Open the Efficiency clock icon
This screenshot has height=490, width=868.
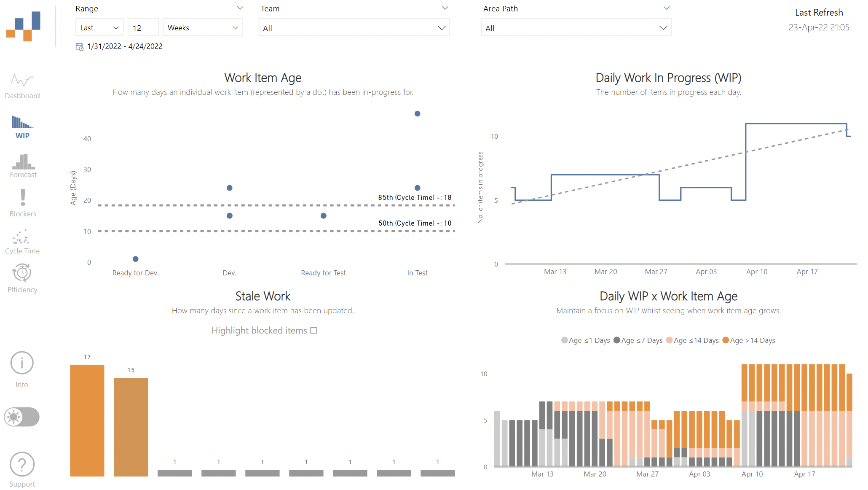click(22, 273)
